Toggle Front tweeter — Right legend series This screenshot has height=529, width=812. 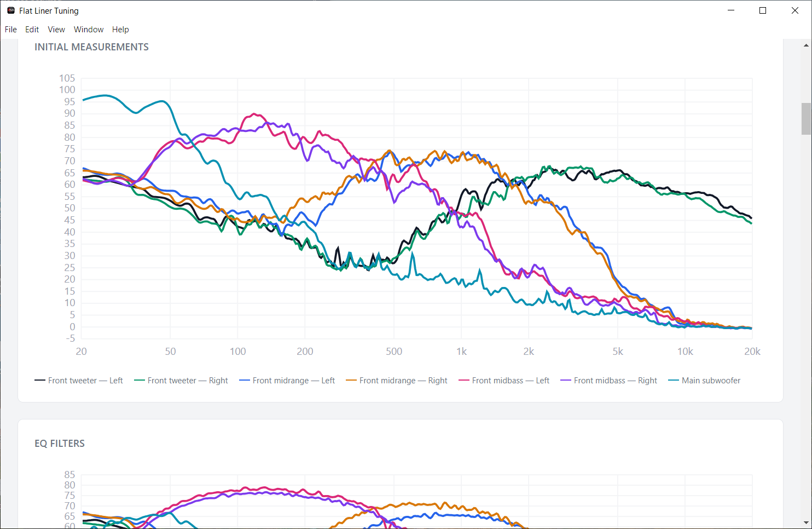pyautogui.click(x=181, y=381)
